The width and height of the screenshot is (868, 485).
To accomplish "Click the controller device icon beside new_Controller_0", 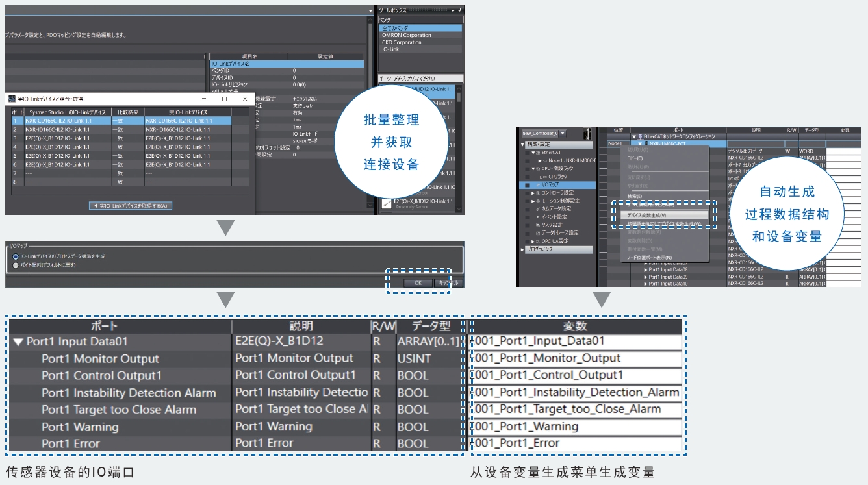I will 587,133.
